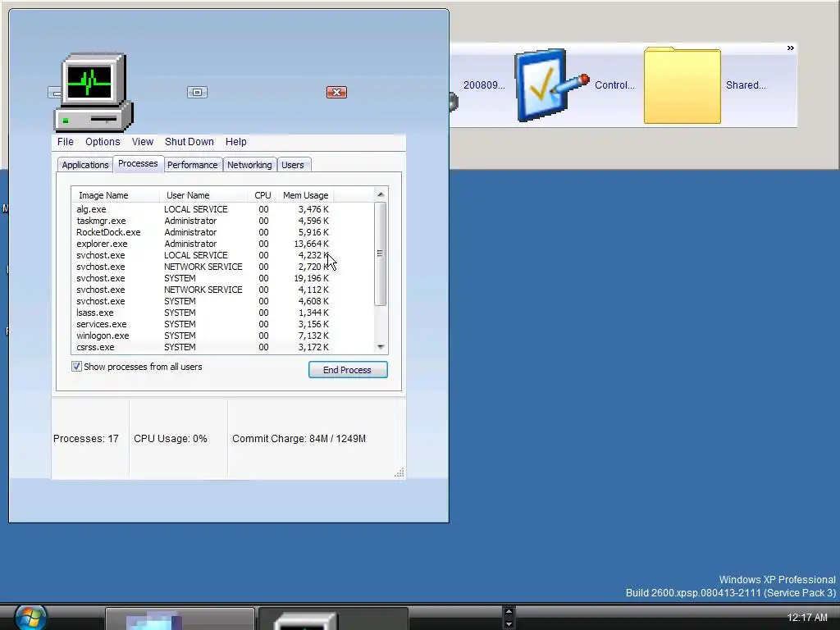Click the Processes: 17 status entry
Screen dimensions: 840x630
tap(85, 438)
